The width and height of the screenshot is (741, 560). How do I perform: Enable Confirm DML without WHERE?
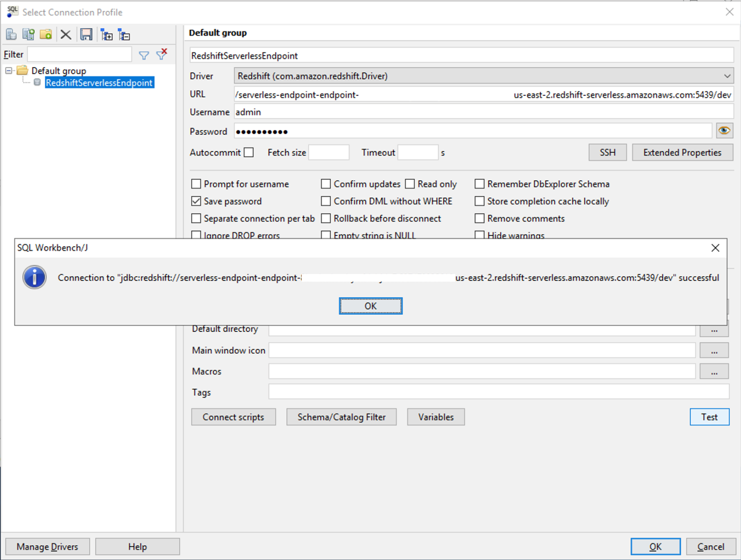pyautogui.click(x=326, y=201)
